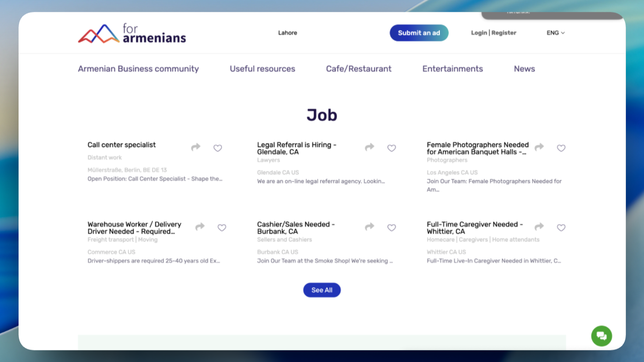Share the Female Photographers Needed listing
The width and height of the screenshot is (644, 362).
pyautogui.click(x=539, y=147)
